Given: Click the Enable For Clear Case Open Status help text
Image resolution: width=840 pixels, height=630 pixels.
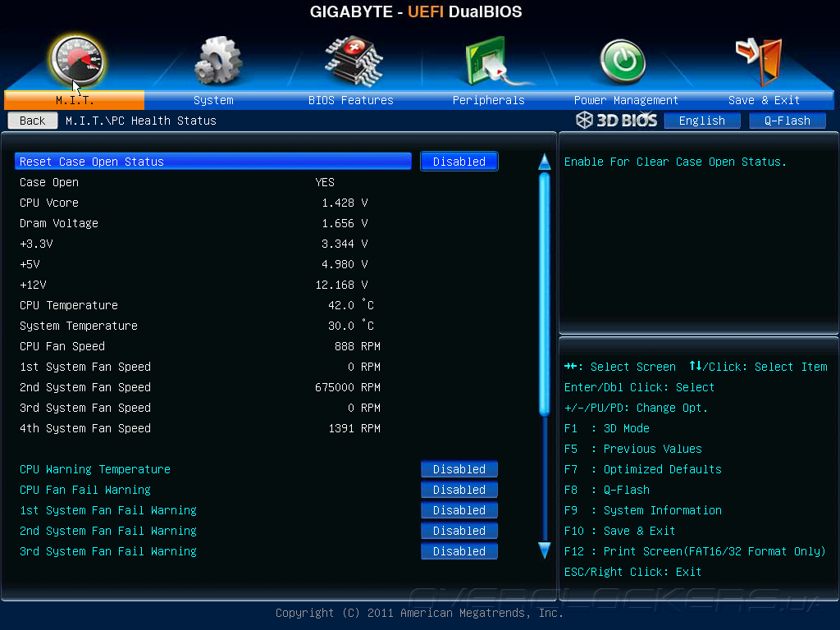Looking at the screenshot, I should [x=675, y=162].
